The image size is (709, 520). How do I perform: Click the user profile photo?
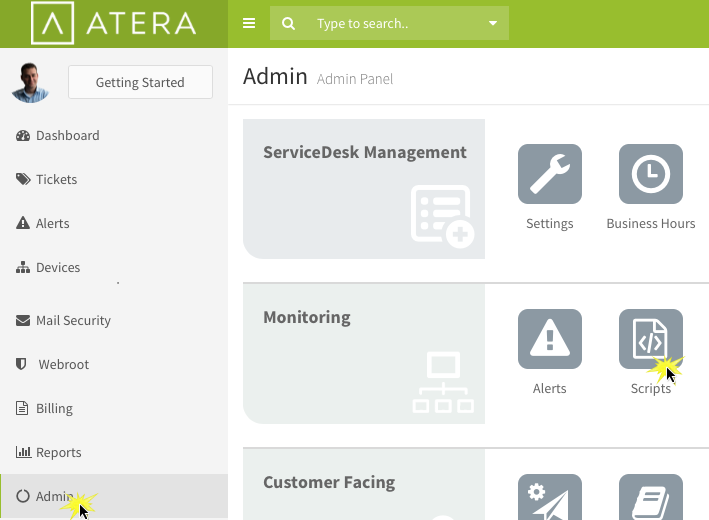point(30,83)
